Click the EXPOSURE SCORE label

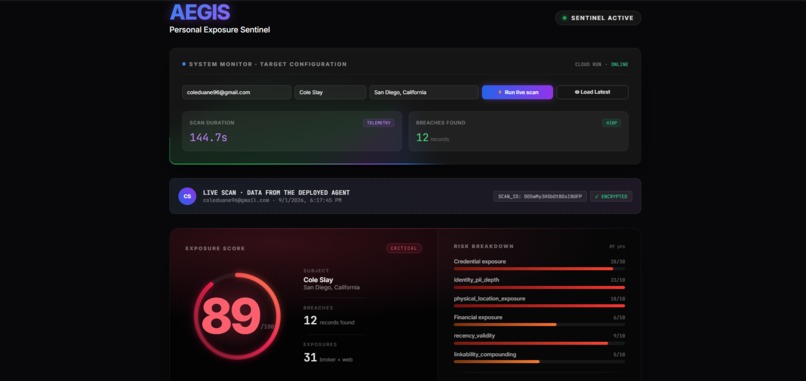point(215,249)
